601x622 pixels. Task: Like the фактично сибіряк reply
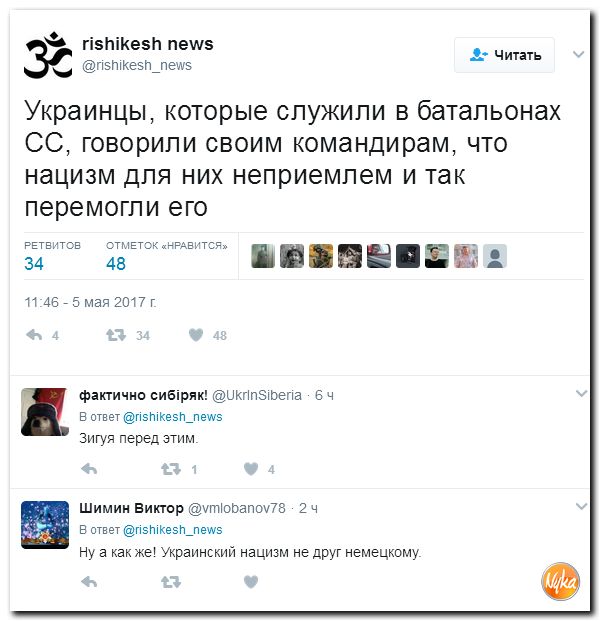[251, 469]
